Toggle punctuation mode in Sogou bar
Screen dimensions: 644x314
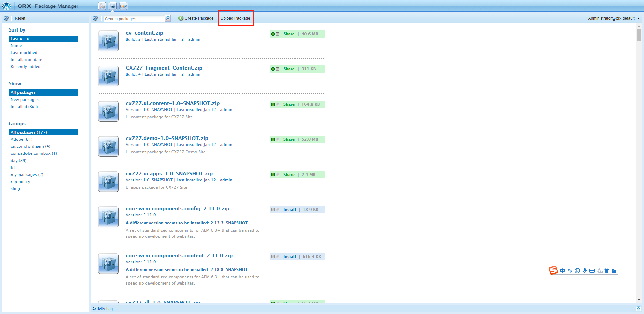coord(570,271)
